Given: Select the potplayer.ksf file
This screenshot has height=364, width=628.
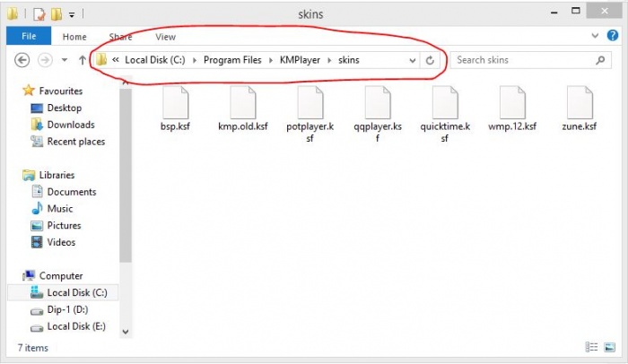Looking at the screenshot, I should [x=310, y=115].
